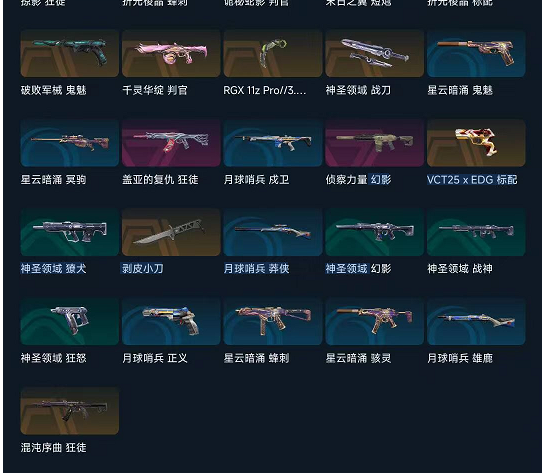
Task: Choose the 星云暗涌 冥驹 sniper thumbnail
Action: 69,143
